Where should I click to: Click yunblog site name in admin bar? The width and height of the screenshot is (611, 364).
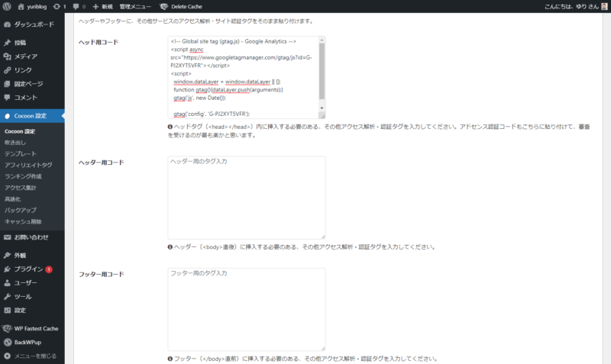tap(37, 7)
